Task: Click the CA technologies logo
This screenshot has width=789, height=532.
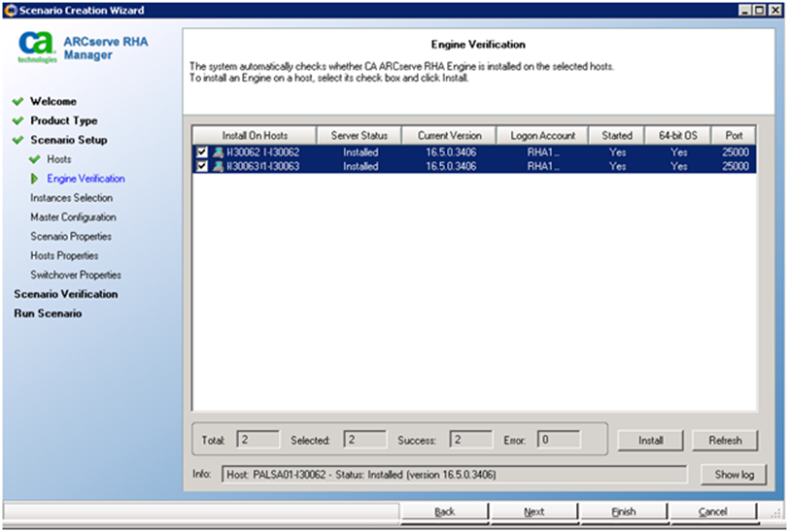Action: [37, 48]
